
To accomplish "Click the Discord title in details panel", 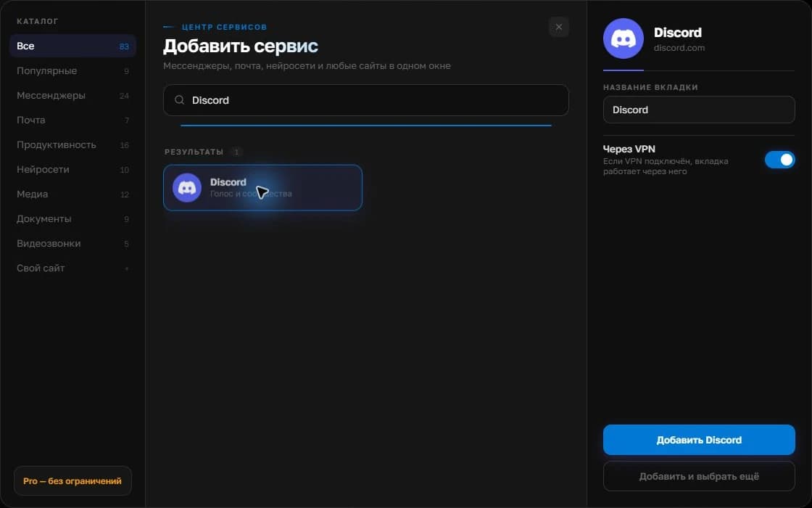I will tap(677, 32).
